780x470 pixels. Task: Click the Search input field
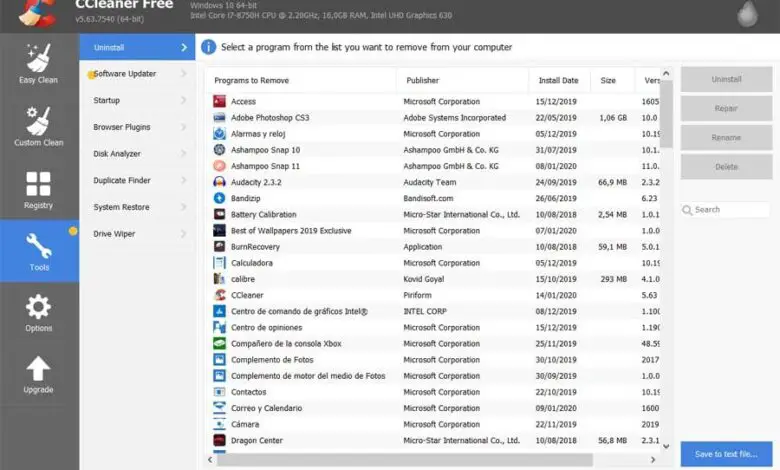pyautogui.click(x=730, y=210)
